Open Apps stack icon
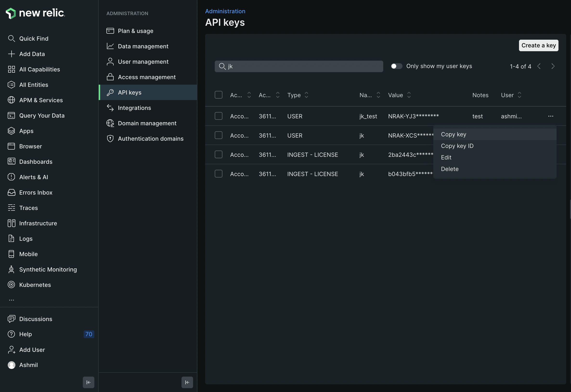The image size is (571, 392). 11,131
